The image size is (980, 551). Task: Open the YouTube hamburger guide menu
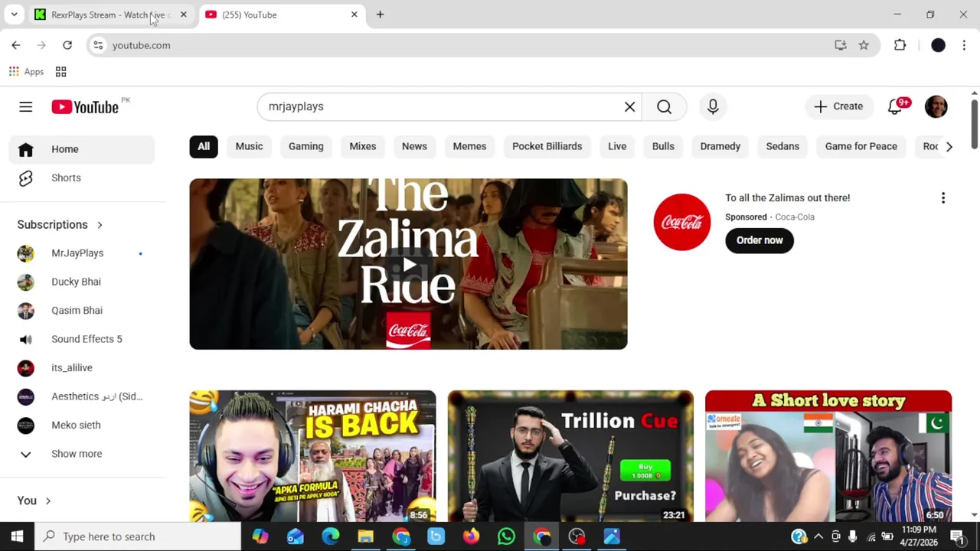(25, 106)
